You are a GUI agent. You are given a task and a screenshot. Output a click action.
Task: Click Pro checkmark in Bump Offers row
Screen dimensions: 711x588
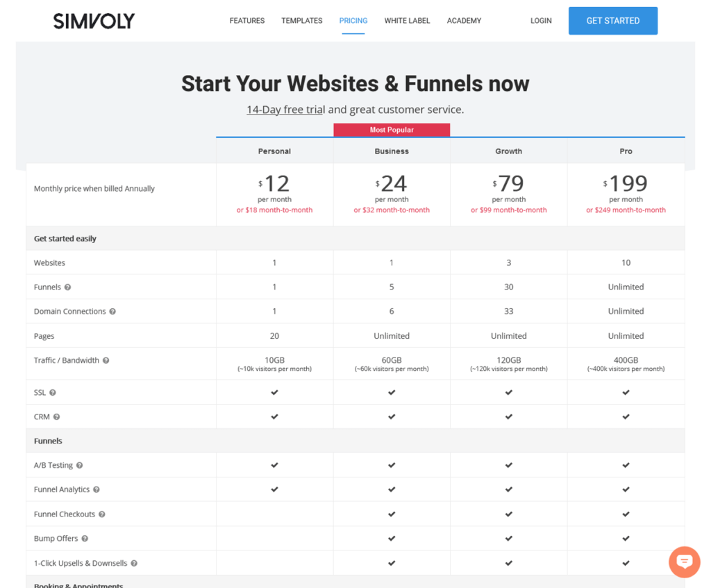626,539
